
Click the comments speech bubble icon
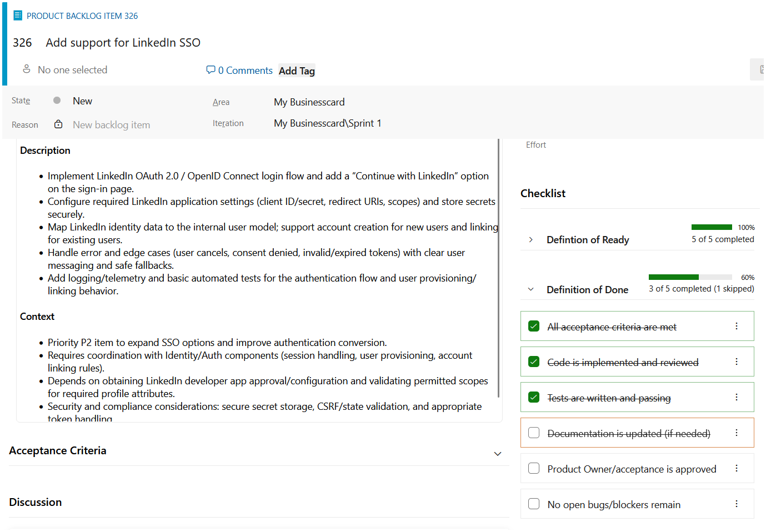(x=211, y=70)
